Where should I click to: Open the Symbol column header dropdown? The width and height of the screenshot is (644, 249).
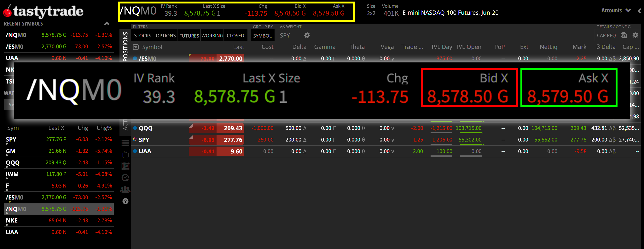point(136,47)
